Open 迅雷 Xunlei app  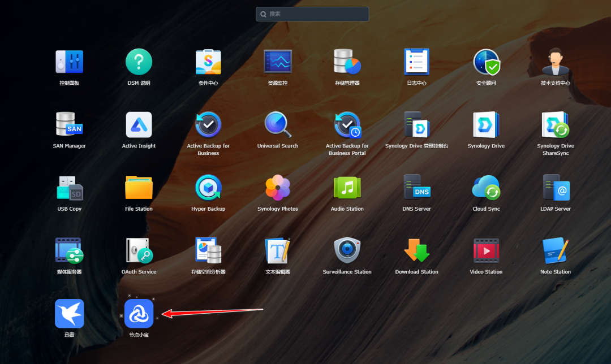coord(70,313)
